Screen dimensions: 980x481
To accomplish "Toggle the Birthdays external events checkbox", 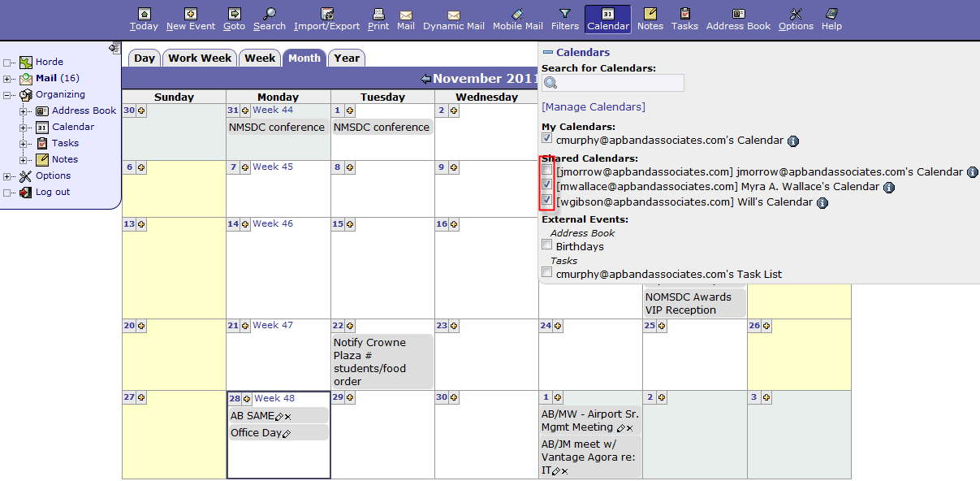I will (x=547, y=245).
